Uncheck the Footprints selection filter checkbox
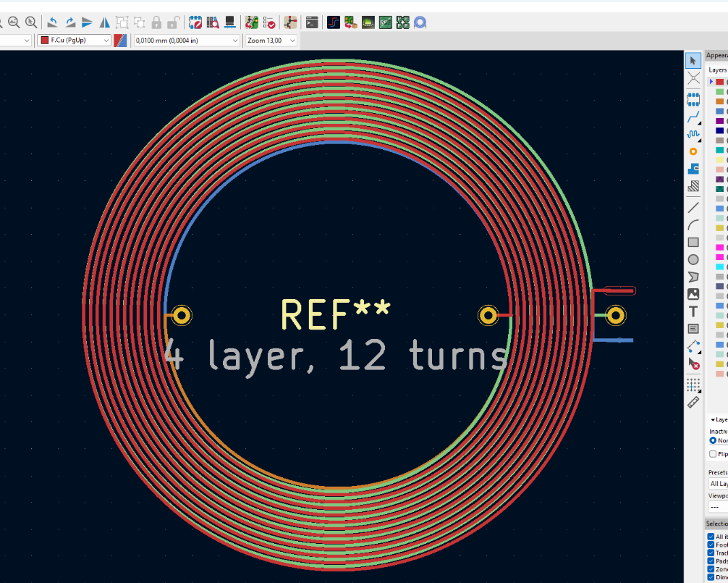The height and width of the screenshot is (583, 728). coord(711,545)
